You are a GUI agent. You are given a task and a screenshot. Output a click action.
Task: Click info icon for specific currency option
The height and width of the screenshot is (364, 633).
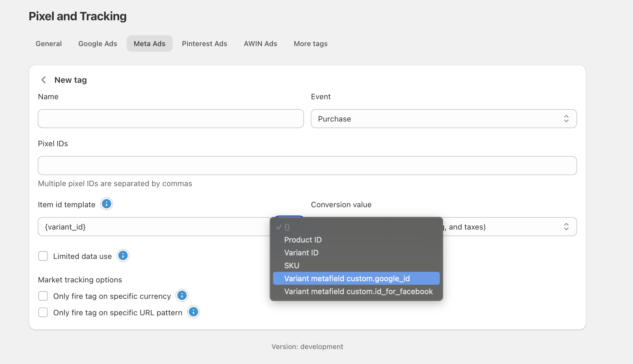tap(182, 295)
